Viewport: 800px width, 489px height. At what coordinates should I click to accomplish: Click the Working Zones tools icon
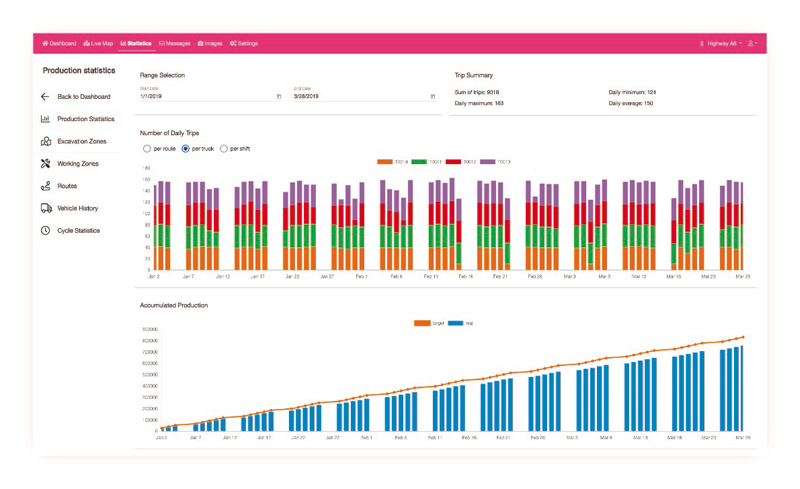(x=46, y=164)
